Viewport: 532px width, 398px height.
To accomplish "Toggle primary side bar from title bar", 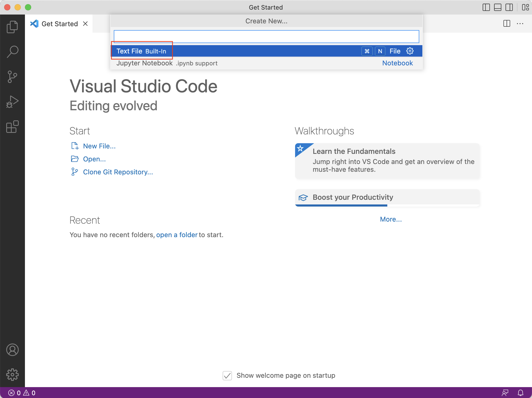I will click(x=486, y=7).
